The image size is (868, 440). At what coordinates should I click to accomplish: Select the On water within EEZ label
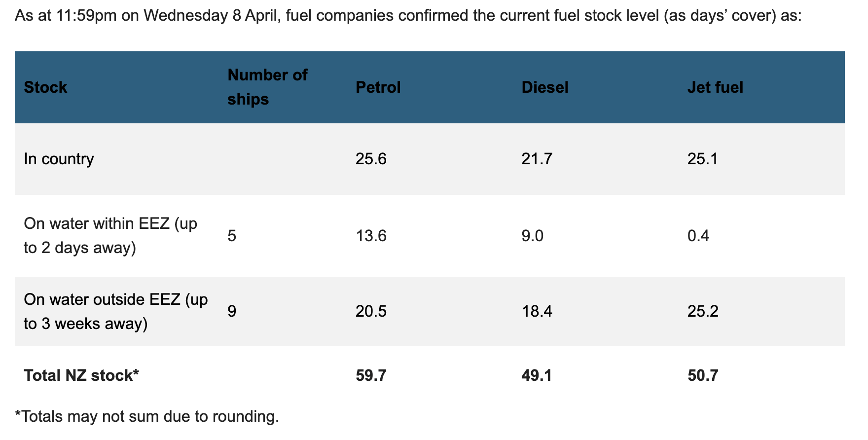click(x=110, y=235)
